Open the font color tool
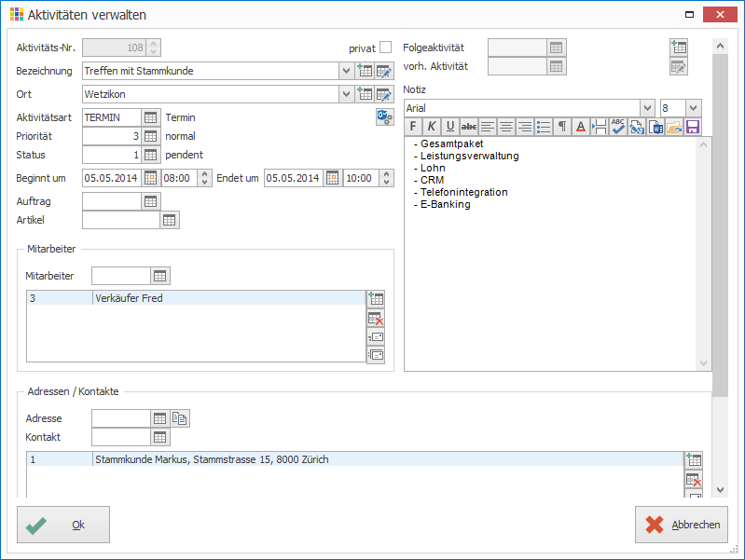The image size is (745, 560). tap(580, 127)
